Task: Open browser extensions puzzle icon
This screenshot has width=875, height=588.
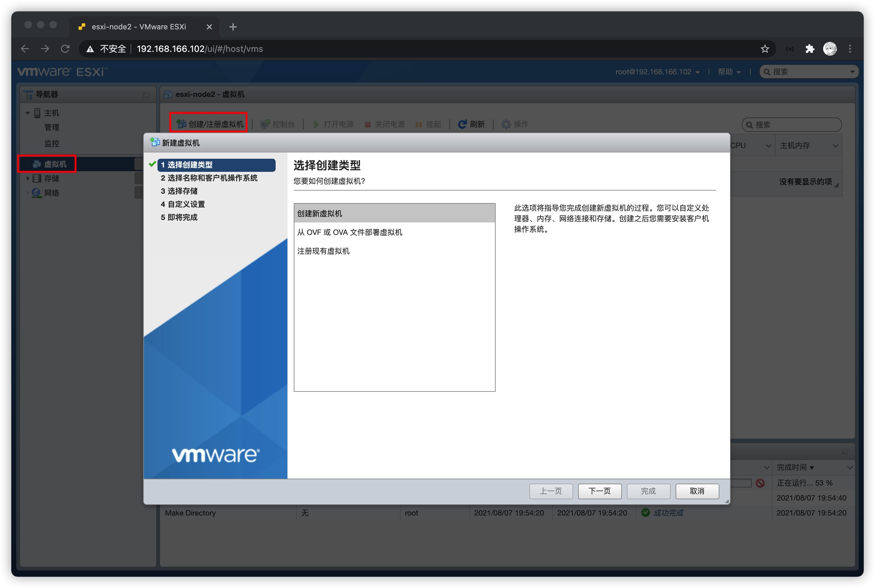Action: (810, 49)
